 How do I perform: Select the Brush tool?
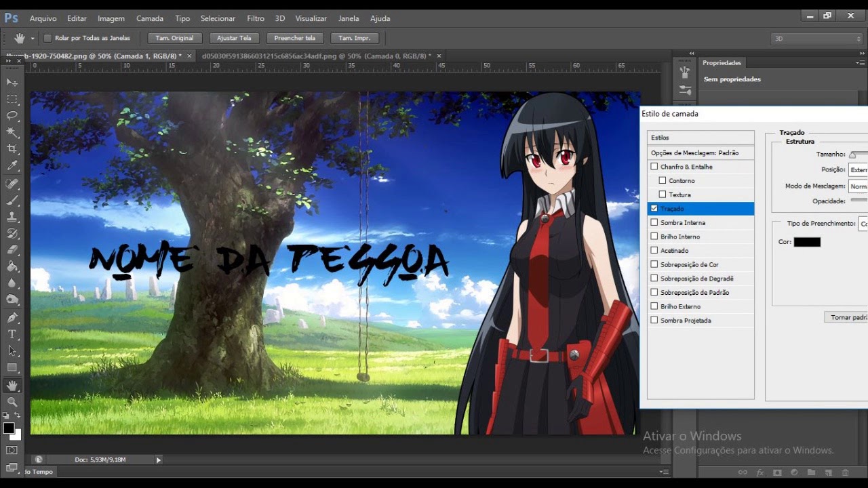12,201
